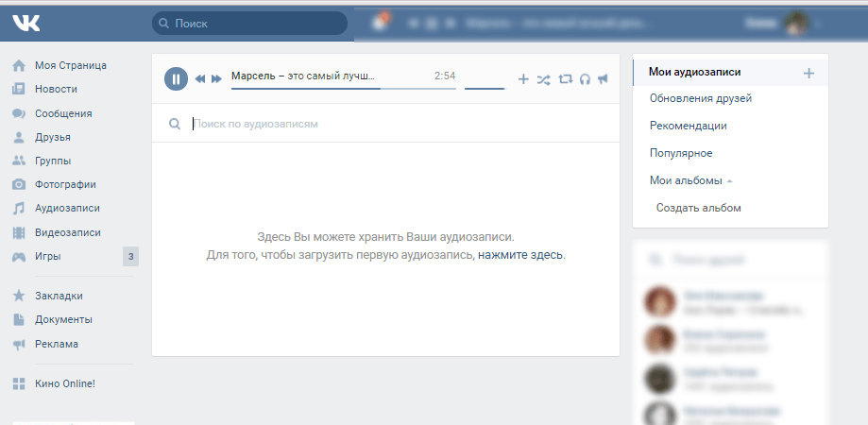This screenshot has width=868, height=425.
Task: Open the Новости news icon
Action: click(x=19, y=89)
